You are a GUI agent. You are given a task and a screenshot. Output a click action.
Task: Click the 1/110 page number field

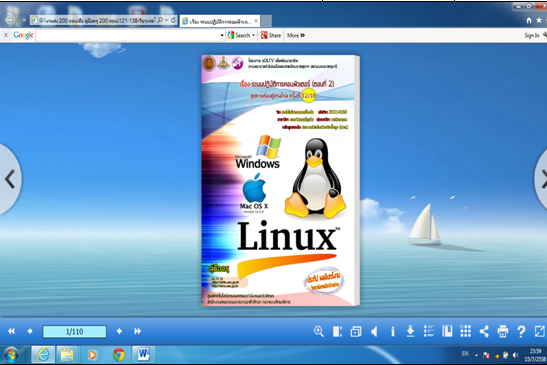(x=75, y=332)
